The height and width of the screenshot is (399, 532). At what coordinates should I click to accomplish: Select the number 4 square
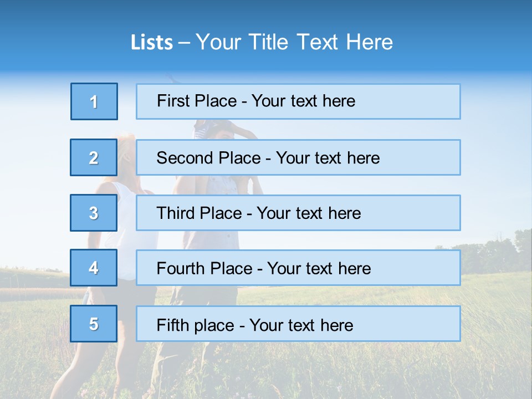[94, 268]
